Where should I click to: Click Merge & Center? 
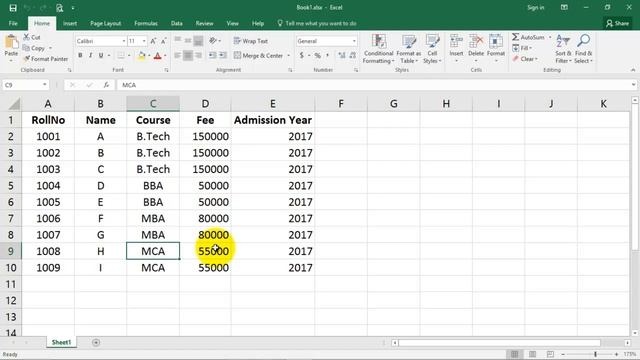[258, 56]
